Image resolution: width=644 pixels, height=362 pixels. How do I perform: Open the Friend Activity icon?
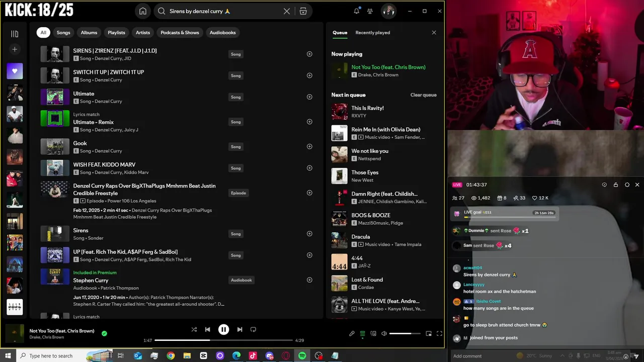tap(370, 11)
